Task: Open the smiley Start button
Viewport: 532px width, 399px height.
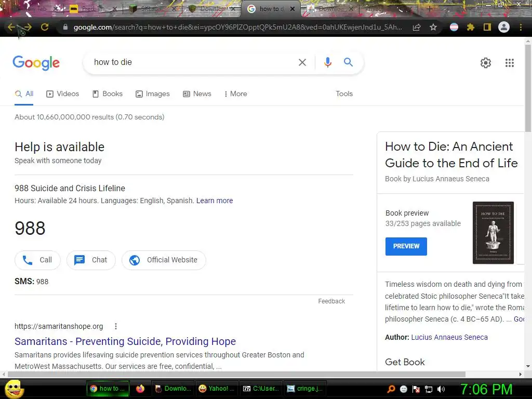Action: (14, 389)
